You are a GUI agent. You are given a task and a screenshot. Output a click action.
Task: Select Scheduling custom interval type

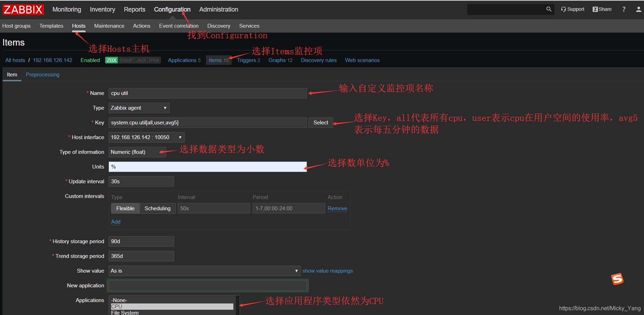click(x=158, y=208)
